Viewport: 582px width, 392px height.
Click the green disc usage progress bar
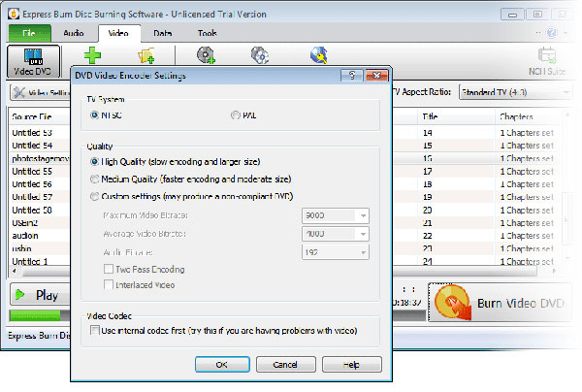click(35, 315)
